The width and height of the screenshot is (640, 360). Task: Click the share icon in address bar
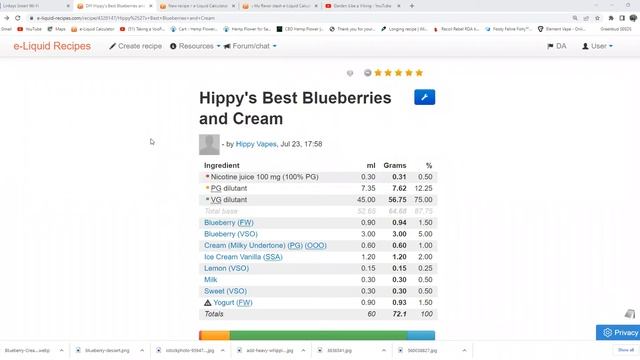tap(586, 18)
